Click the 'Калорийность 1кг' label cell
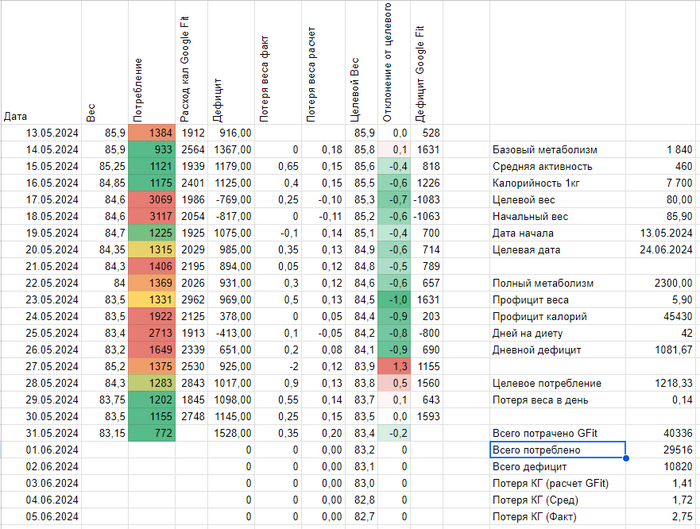The image size is (700, 529). [557, 183]
